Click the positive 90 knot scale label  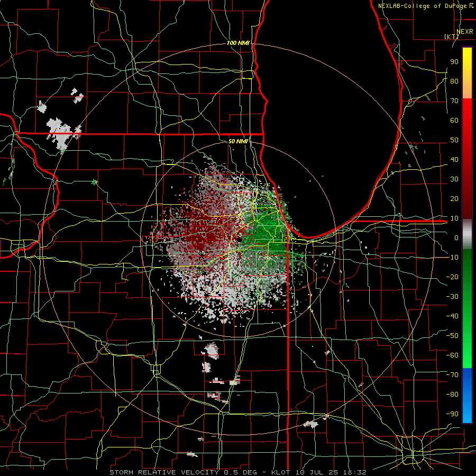coord(454,62)
